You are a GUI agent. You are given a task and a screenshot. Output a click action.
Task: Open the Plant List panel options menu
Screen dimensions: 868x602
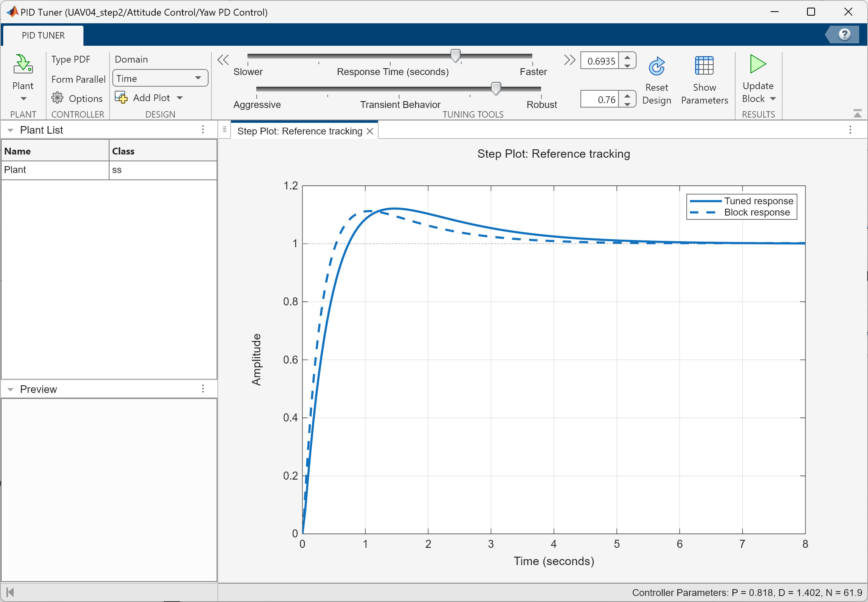[203, 130]
